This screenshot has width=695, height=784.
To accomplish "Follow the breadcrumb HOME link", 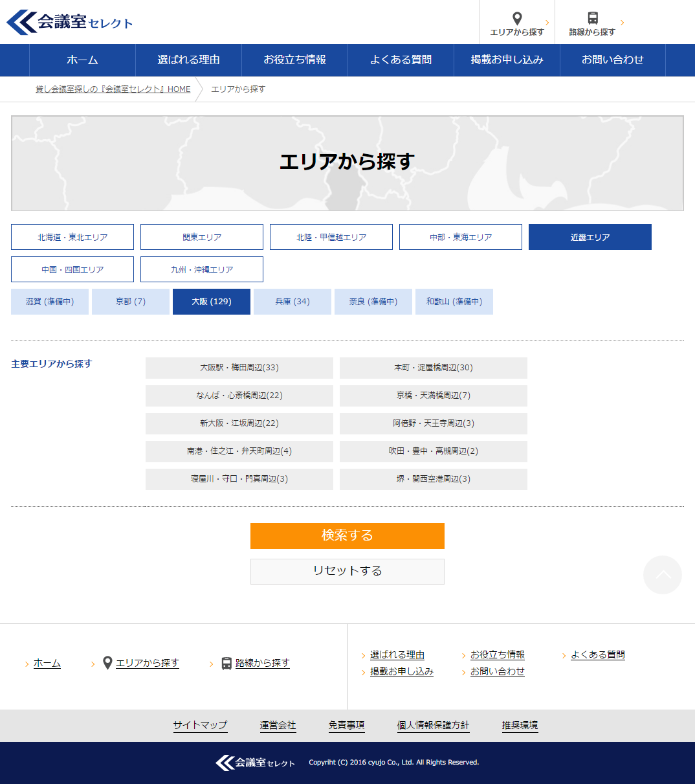I will 113,89.
